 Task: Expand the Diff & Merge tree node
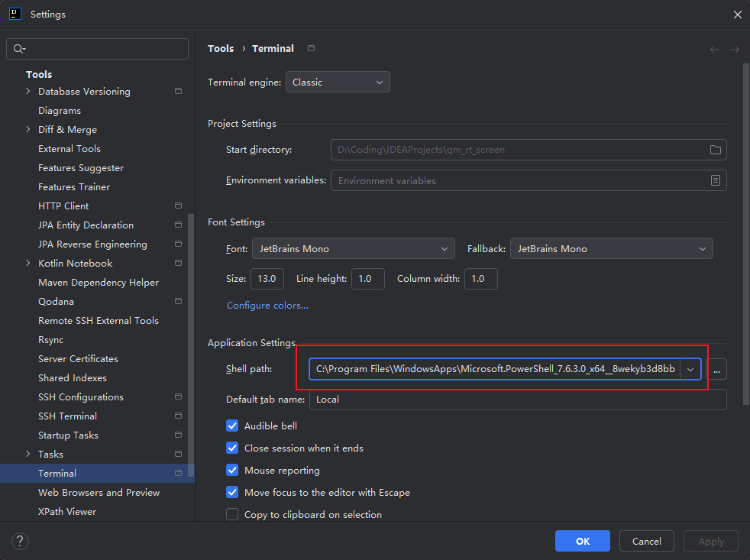point(27,129)
